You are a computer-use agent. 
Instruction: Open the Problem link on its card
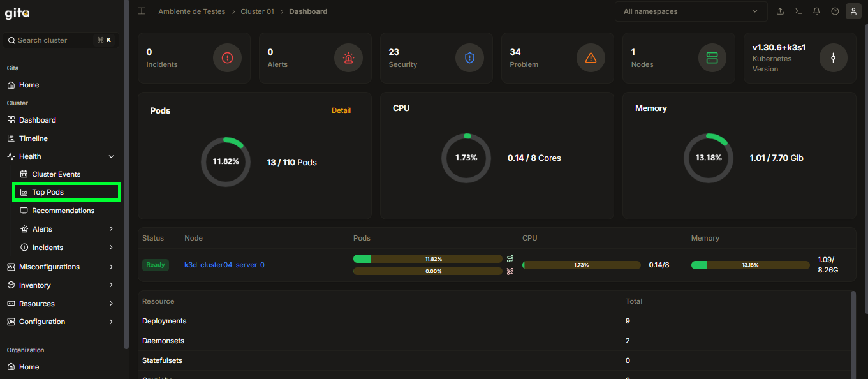coord(524,64)
